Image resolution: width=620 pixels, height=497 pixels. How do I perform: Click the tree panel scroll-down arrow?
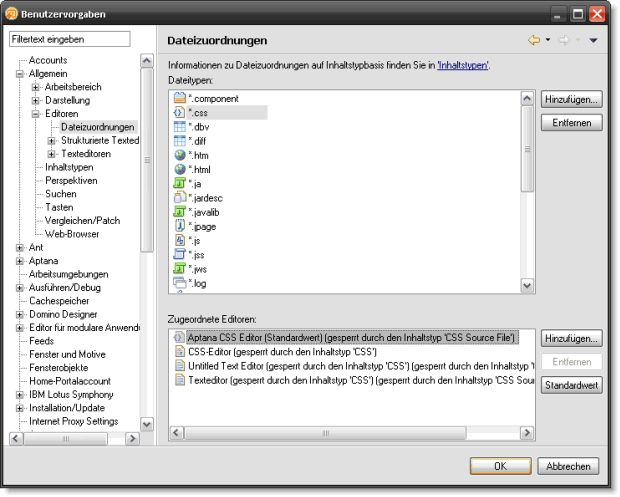(x=147, y=424)
